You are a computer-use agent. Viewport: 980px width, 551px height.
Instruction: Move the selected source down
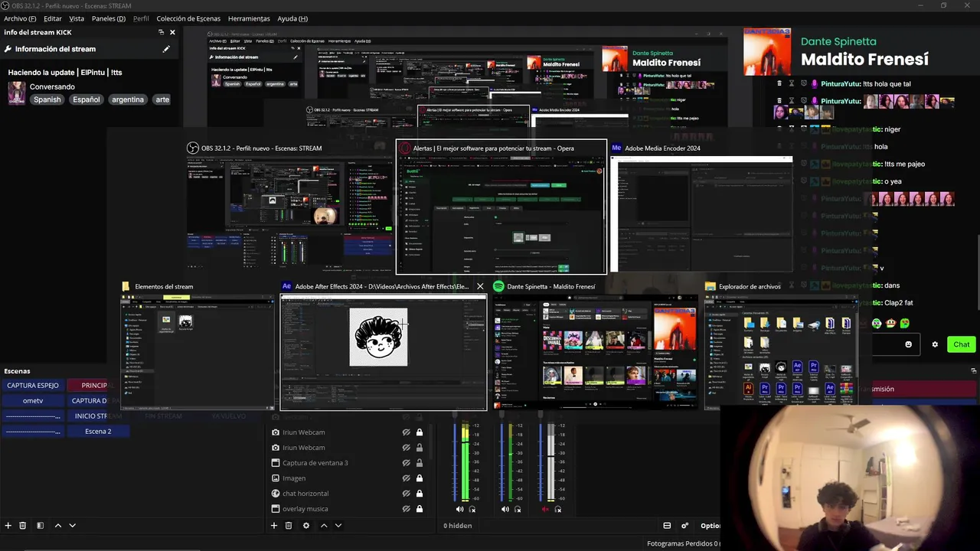pyautogui.click(x=338, y=526)
